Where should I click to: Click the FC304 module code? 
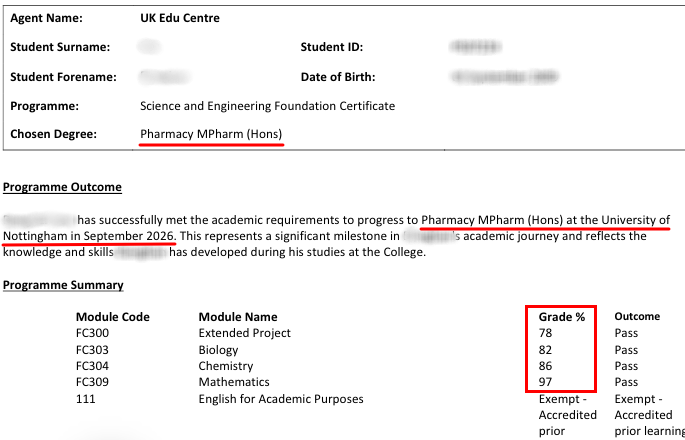pyautogui.click(x=92, y=366)
